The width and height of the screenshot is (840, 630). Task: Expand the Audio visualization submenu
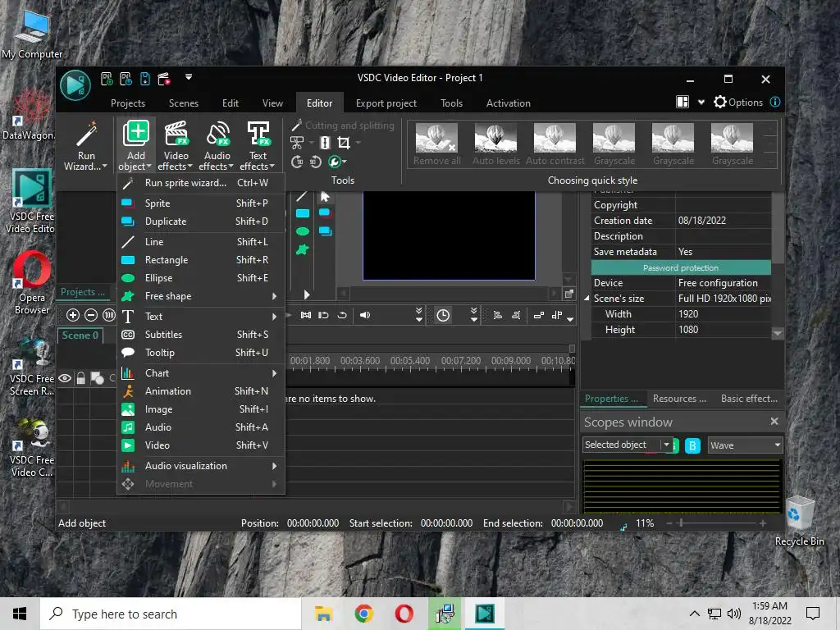pos(274,466)
